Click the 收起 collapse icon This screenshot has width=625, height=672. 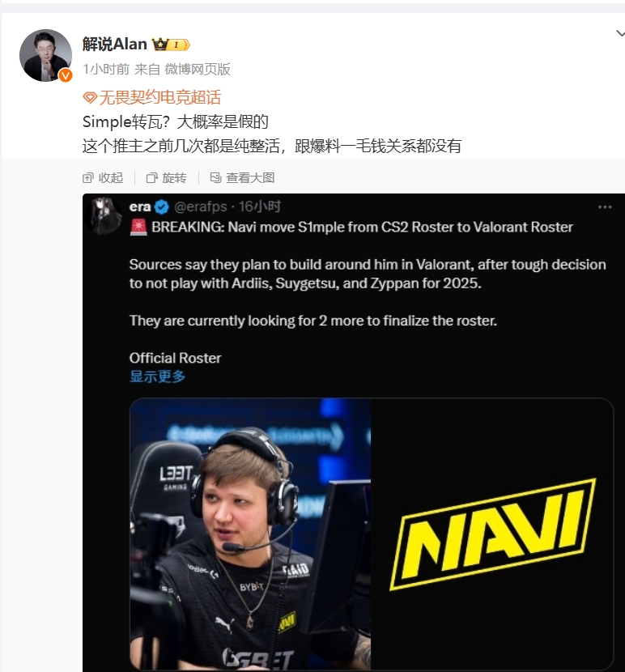point(88,178)
